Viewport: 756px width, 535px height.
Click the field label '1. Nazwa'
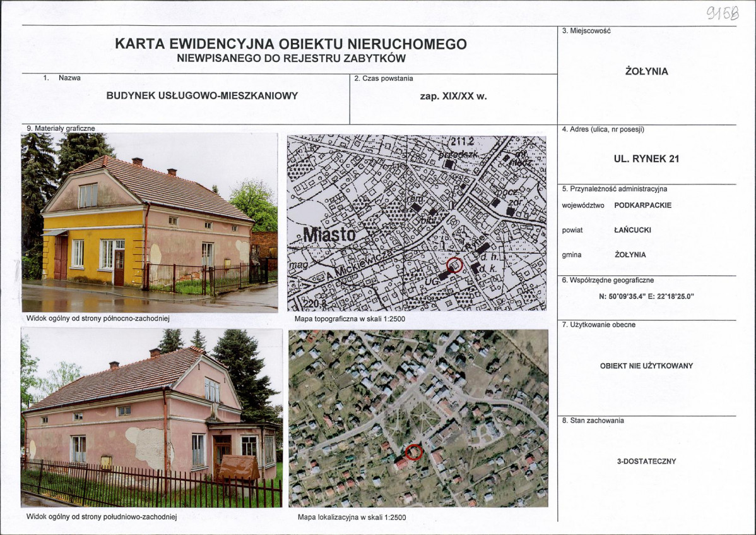click(62, 78)
